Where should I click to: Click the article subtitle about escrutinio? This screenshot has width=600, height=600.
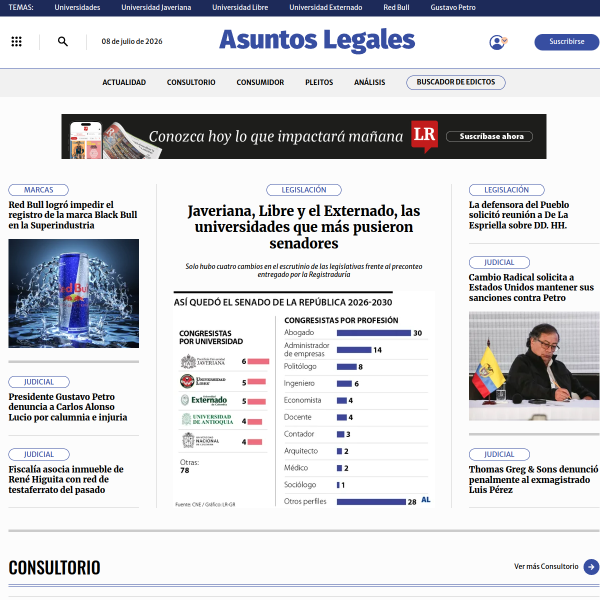tap(304, 271)
